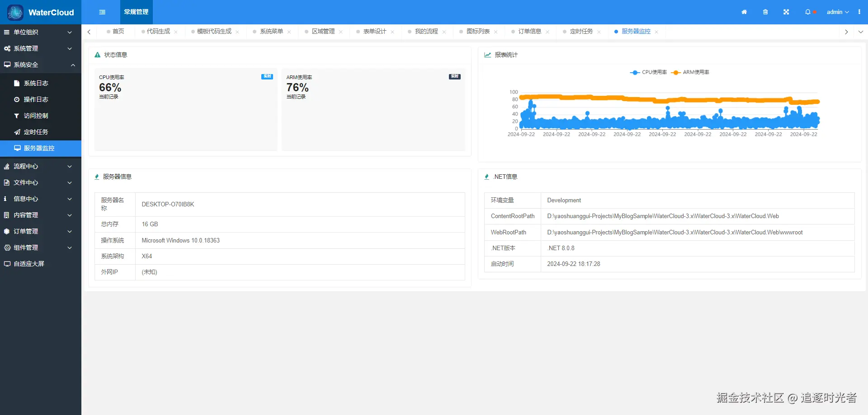Expand 组件管理 sidebar menu
Image resolution: width=868 pixels, height=415 pixels.
point(41,247)
